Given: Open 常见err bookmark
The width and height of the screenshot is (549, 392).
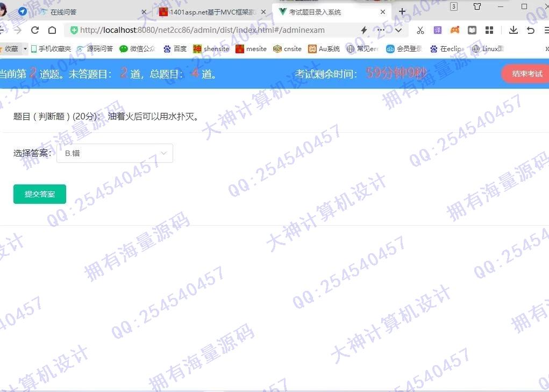Looking at the screenshot, I should click(362, 48).
